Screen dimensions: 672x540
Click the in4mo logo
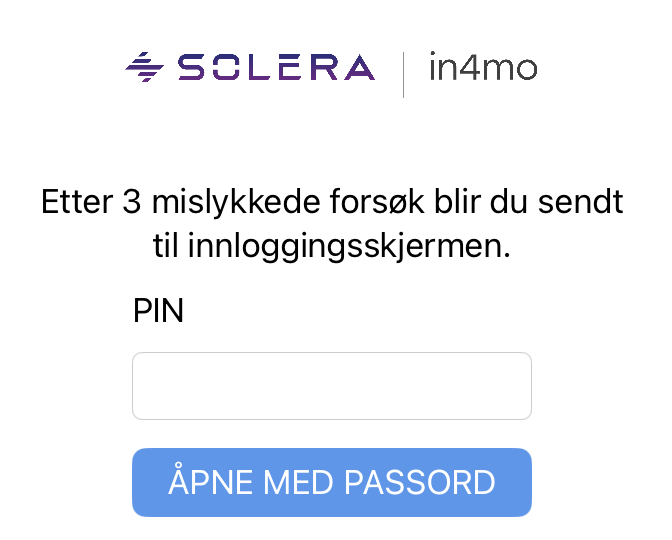[x=483, y=68]
